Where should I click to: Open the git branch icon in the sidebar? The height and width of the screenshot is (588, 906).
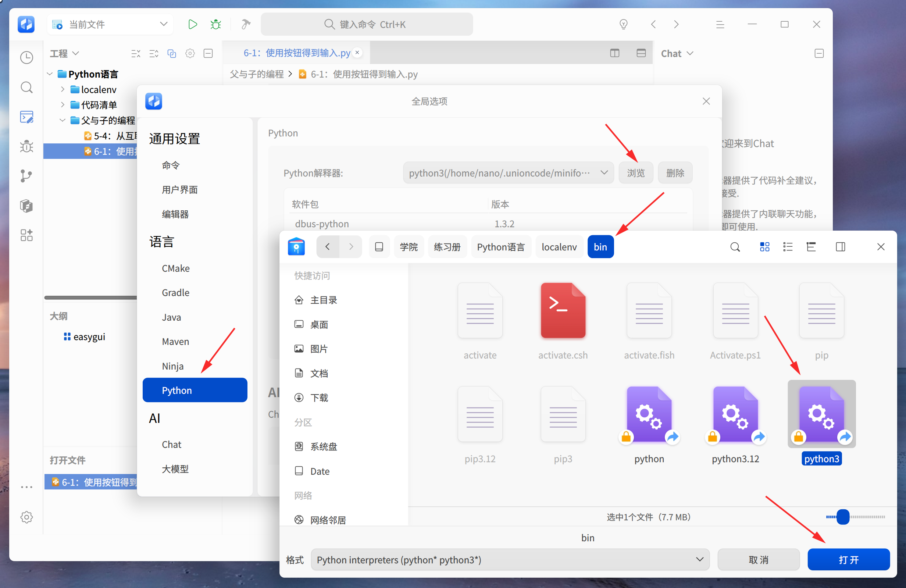(x=26, y=176)
